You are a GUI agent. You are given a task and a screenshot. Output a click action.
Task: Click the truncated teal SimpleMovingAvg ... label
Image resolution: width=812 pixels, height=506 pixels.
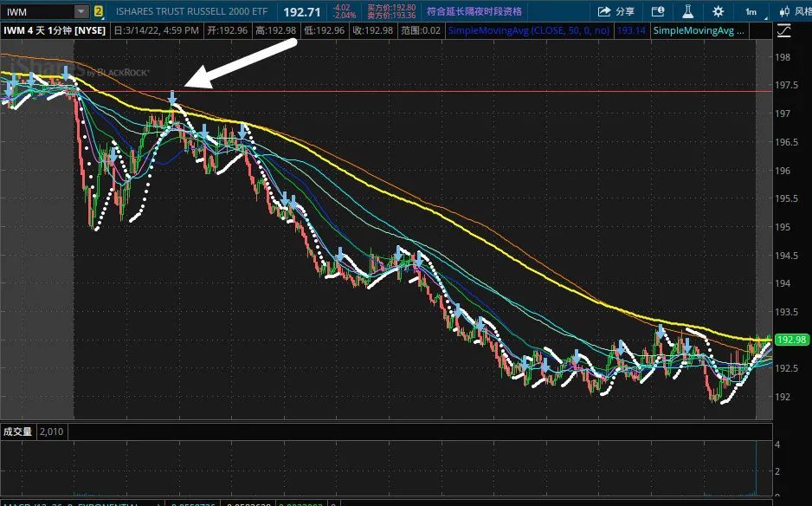point(699,30)
